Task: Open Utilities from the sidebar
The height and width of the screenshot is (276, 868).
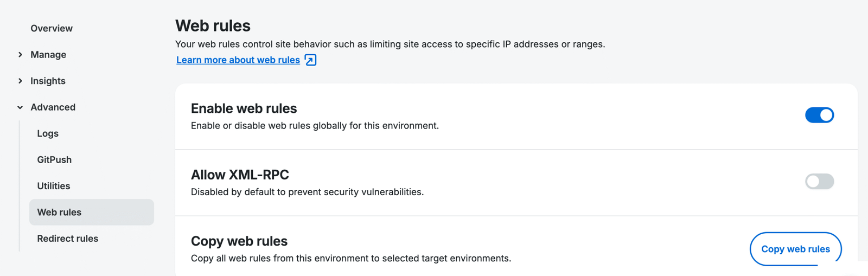Action: (54, 186)
